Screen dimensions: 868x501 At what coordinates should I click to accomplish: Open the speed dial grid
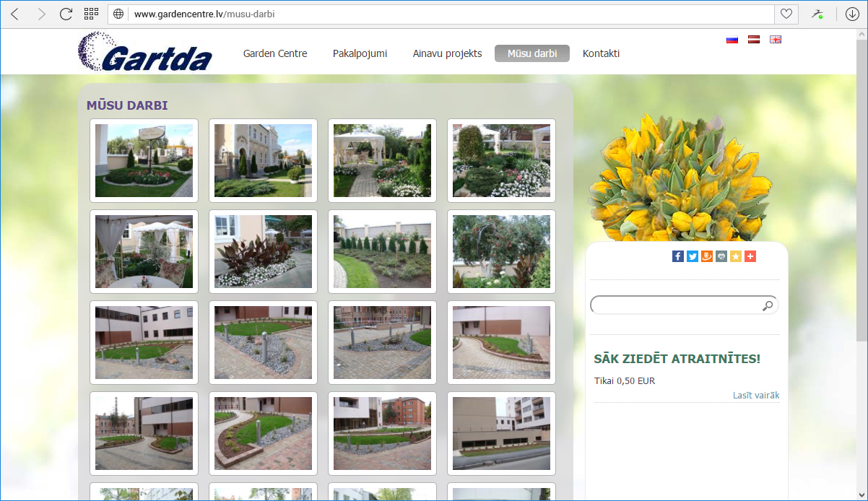pyautogui.click(x=91, y=14)
